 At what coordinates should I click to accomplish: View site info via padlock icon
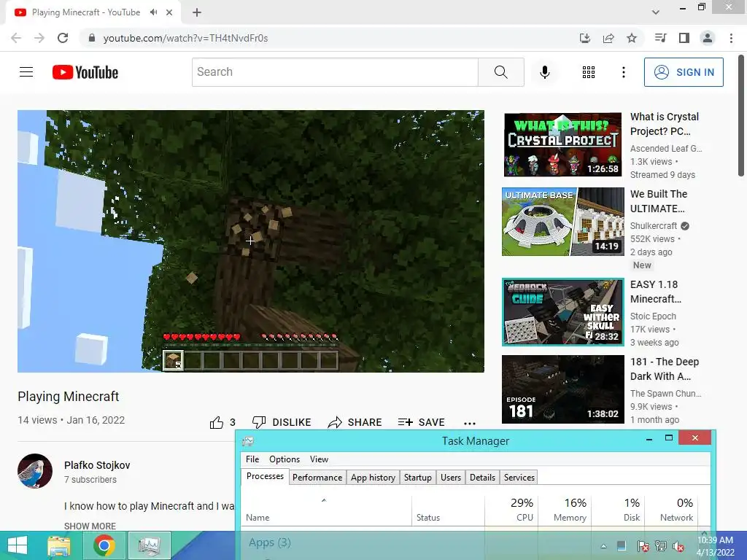pos(92,38)
